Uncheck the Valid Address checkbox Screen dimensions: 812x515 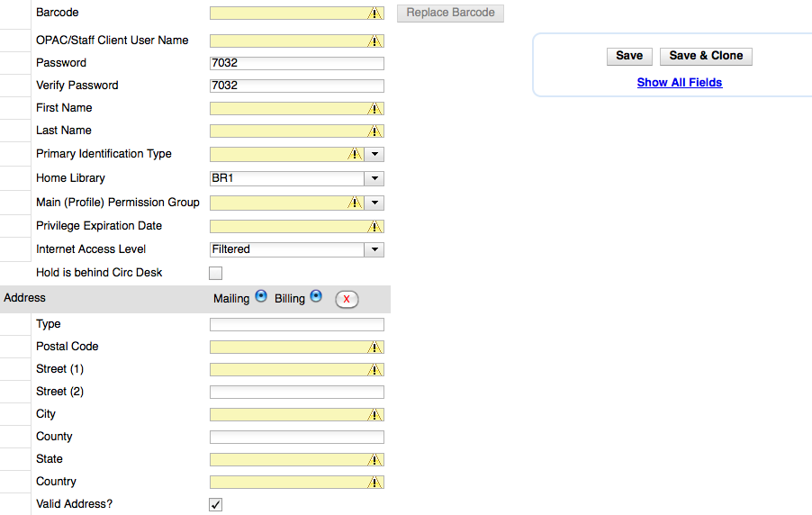click(x=216, y=504)
